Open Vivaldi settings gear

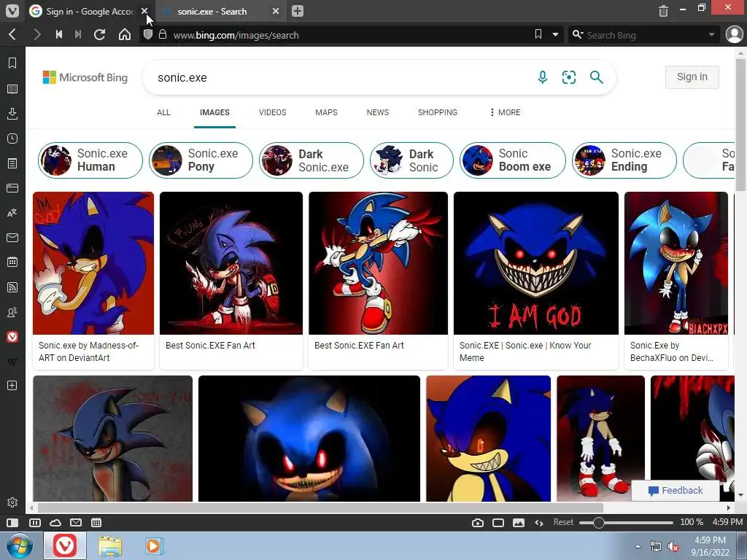[12, 502]
